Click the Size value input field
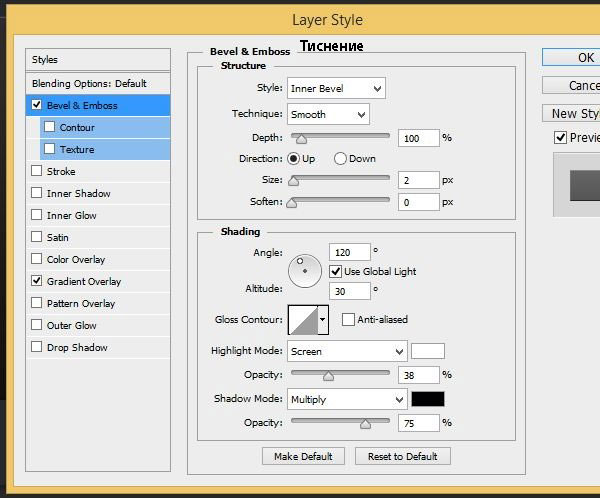The height and width of the screenshot is (498, 600). pyautogui.click(x=418, y=180)
